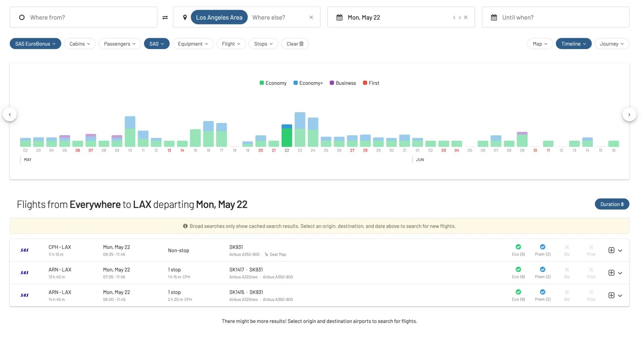Click 'SK931' flight number in first row
This screenshot has width=644, height=350.
[x=236, y=247]
